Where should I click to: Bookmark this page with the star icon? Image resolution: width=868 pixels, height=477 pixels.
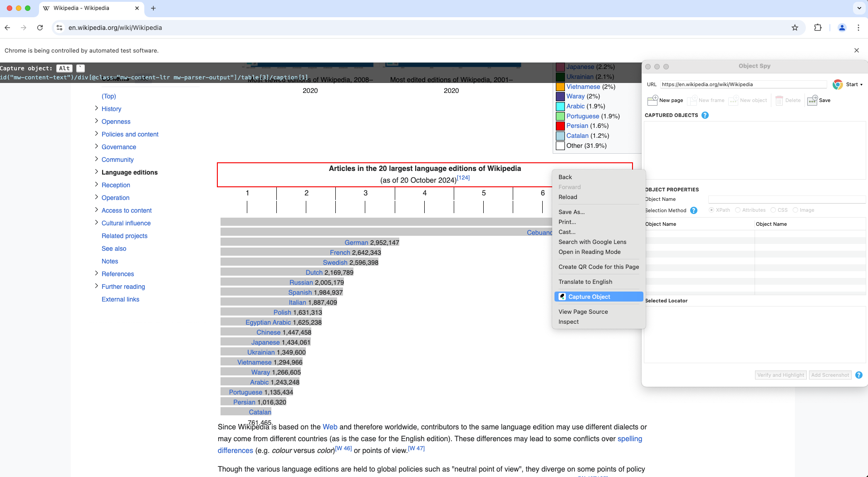794,28
